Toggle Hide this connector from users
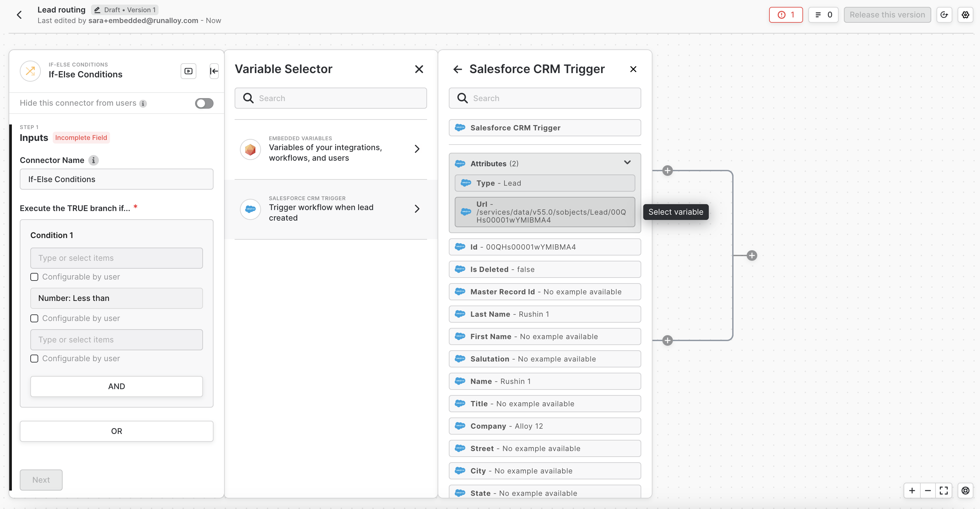 204,103
